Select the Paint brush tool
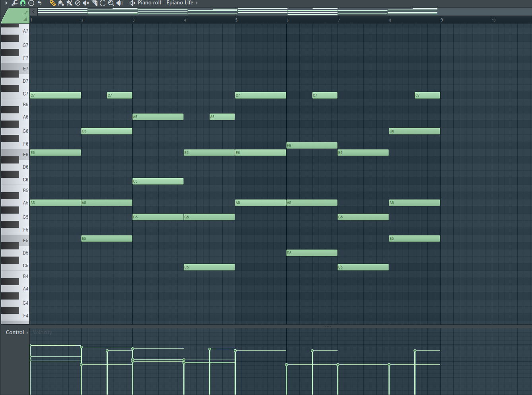The height and width of the screenshot is (395, 532). tap(61, 3)
